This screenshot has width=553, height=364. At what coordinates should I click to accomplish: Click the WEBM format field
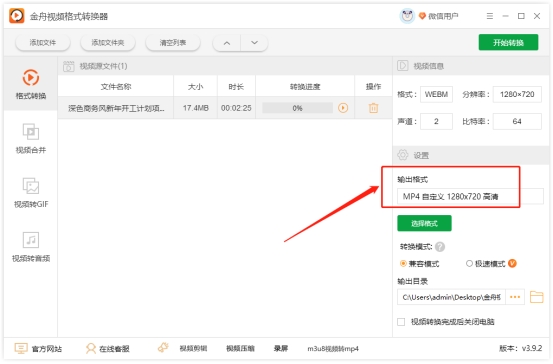436,95
